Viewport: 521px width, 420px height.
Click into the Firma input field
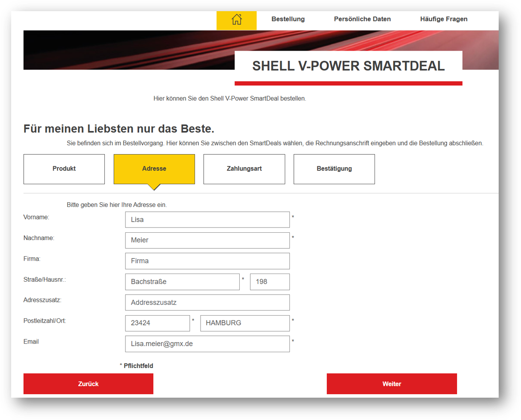[x=207, y=261]
